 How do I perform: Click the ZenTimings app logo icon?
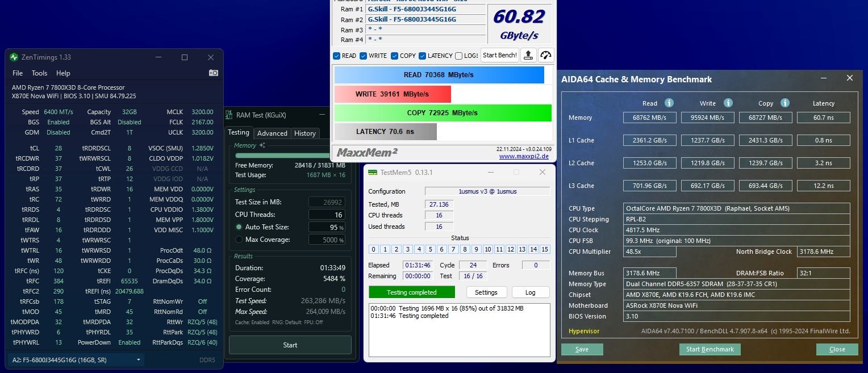(x=14, y=57)
